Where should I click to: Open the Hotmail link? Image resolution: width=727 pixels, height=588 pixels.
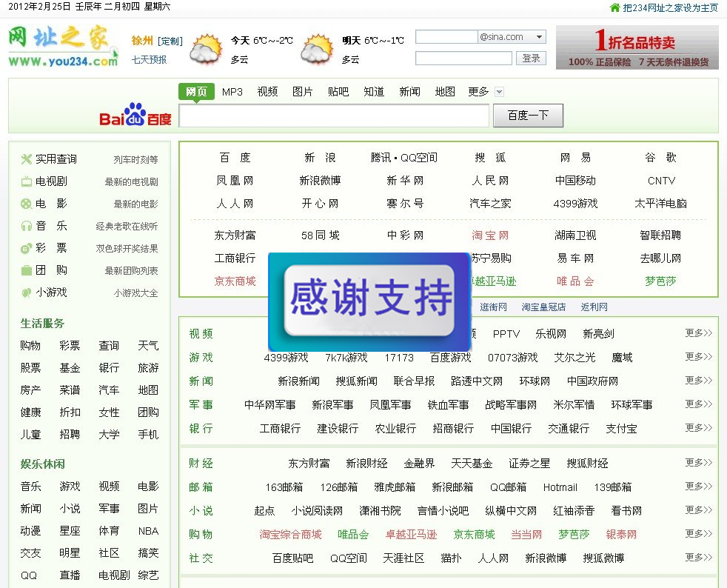point(560,487)
